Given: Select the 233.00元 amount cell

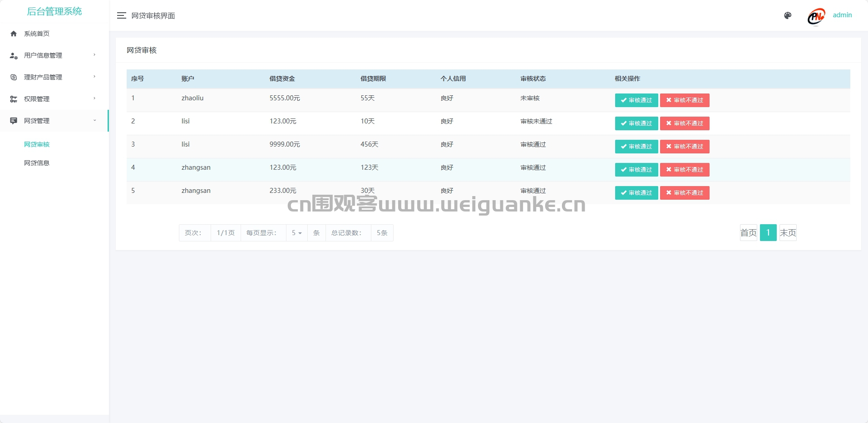Looking at the screenshot, I should point(283,191).
